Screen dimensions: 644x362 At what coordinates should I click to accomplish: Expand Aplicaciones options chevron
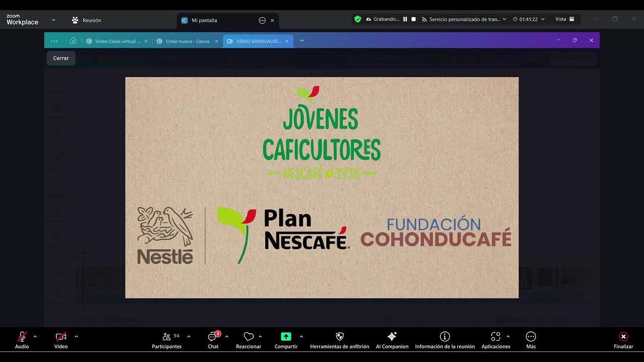coord(508,336)
